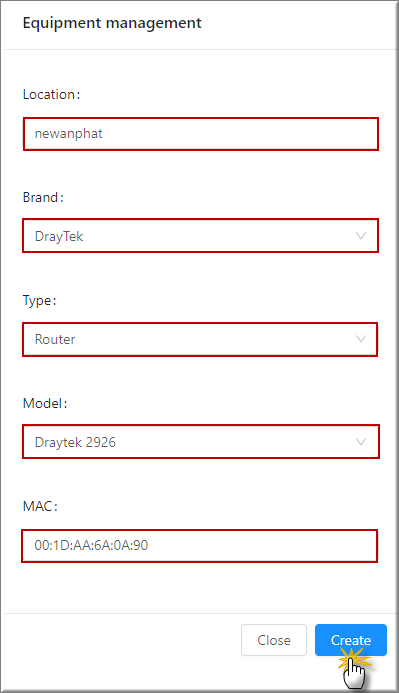Click the Brand field label

(43, 197)
